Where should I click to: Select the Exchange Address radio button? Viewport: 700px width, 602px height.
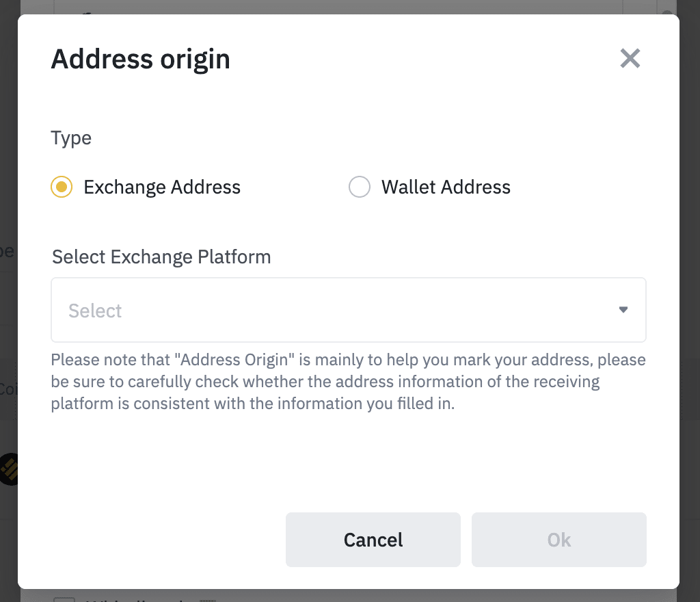(x=62, y=187)
